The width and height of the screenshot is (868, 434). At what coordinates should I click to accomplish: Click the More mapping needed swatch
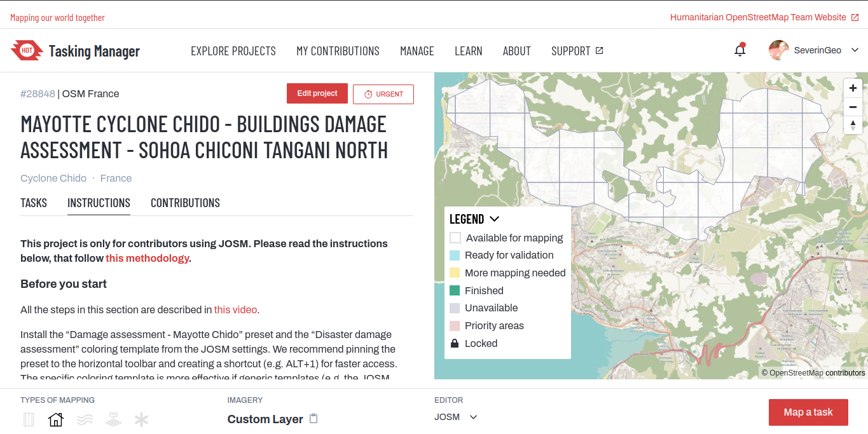tap(455, 273)
